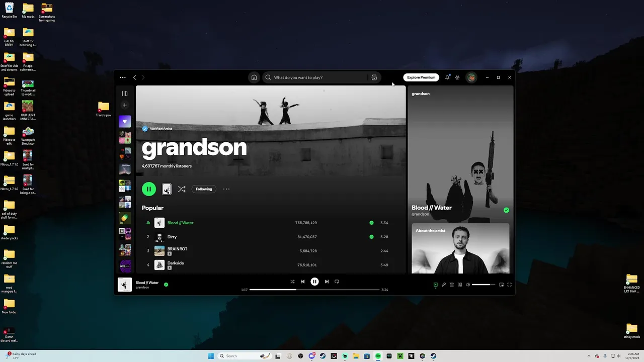Open Browse icon in search bar
Viewport: 644px width, 362px height.
click(374, 77)
